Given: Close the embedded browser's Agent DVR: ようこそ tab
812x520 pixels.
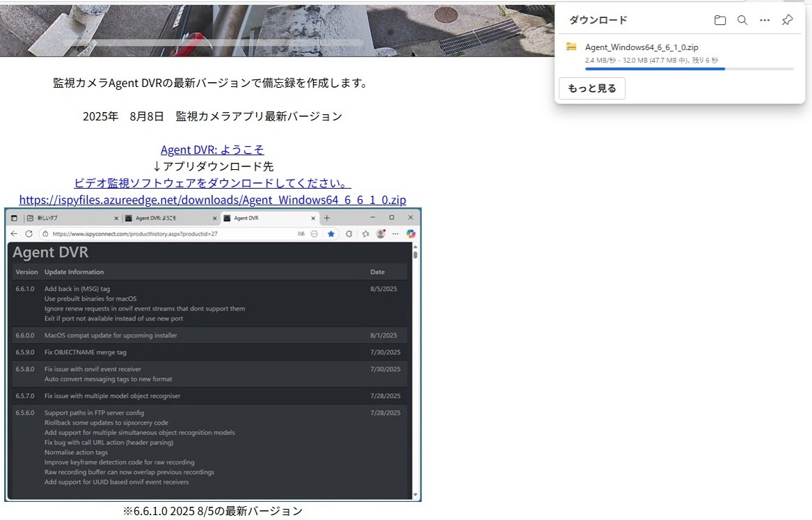Looking at the screenshot, I should pyautogui.click(x=214, y=218).
